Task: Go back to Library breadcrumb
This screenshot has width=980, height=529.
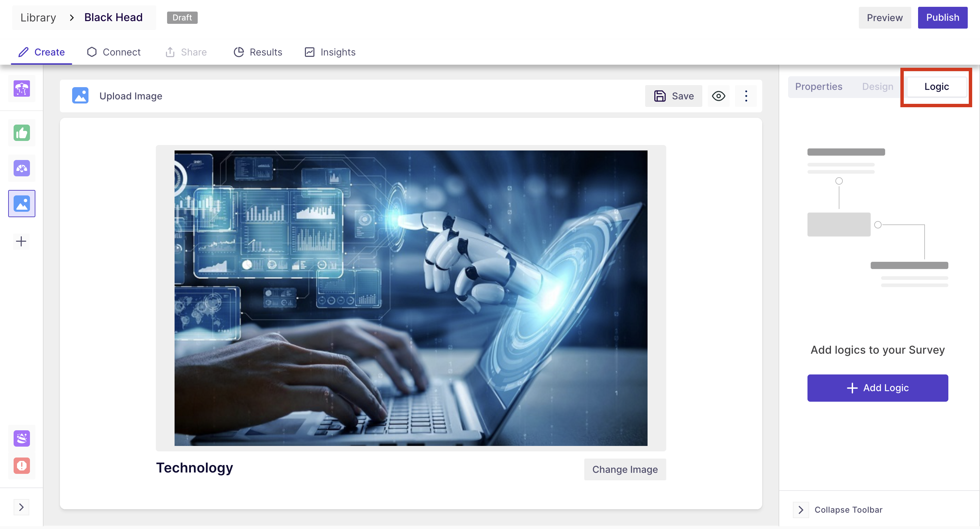Action: [x=38, y=17]
